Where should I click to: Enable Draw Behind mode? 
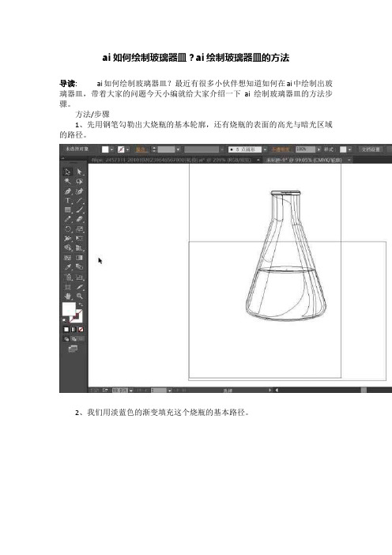[73, 339]
